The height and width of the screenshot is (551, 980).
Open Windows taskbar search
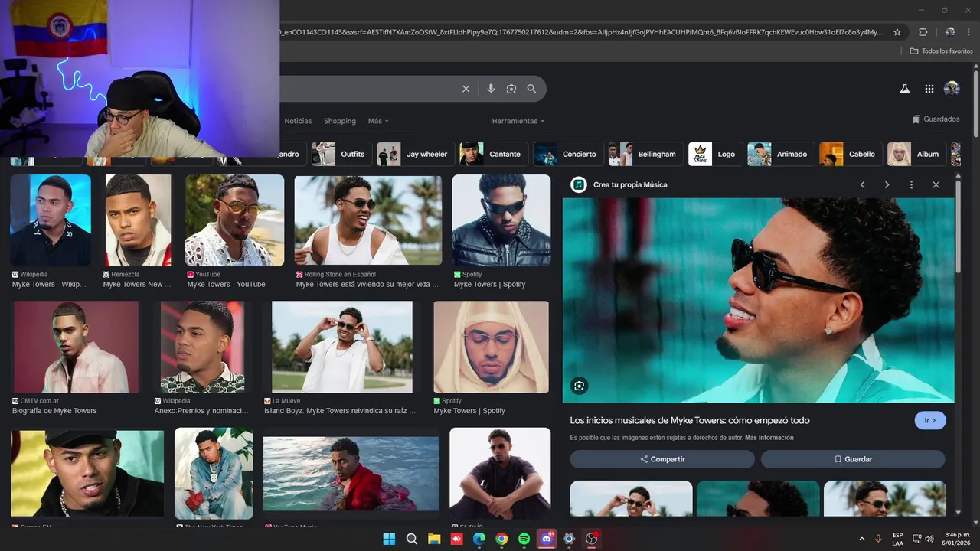tap(412, 539)
